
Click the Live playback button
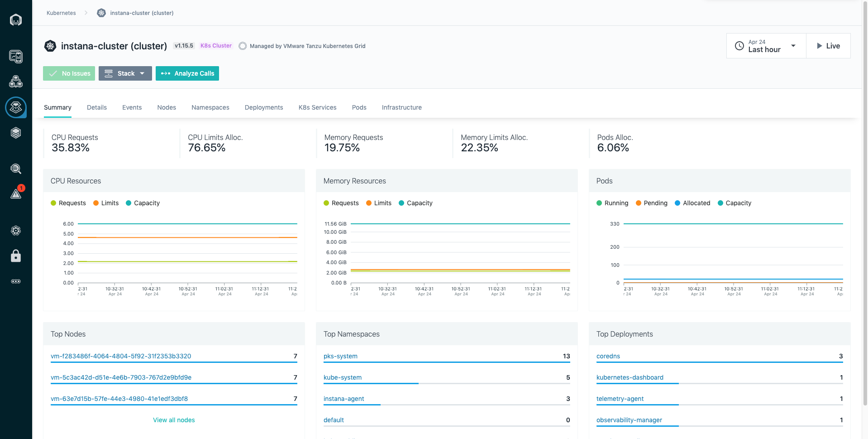(x=828, y=46)
